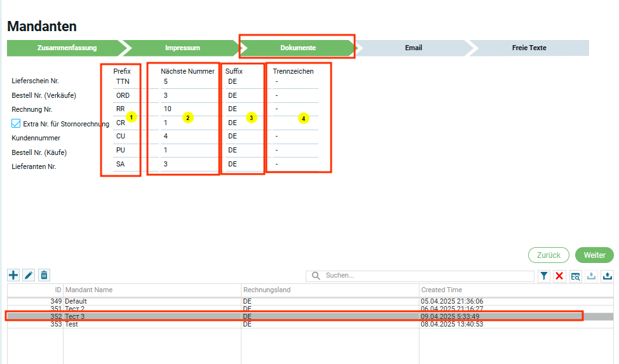Go to the Email step
Image resolution: width=619 pixels, height=364 pixels.
point(413,48)
